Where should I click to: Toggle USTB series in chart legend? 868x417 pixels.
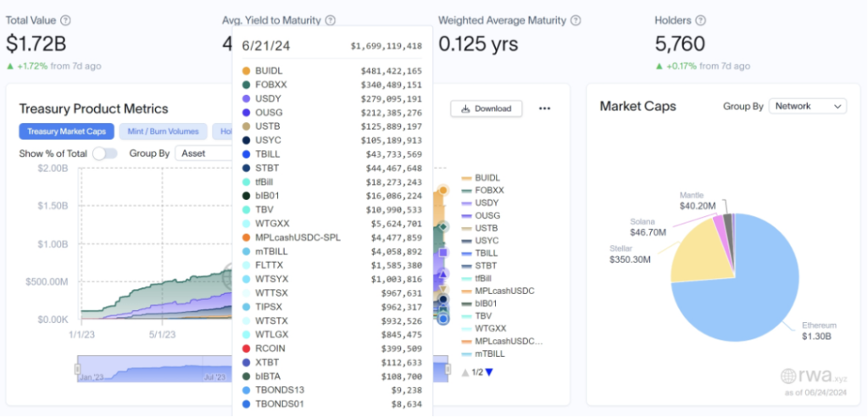(x=480, y=228)
